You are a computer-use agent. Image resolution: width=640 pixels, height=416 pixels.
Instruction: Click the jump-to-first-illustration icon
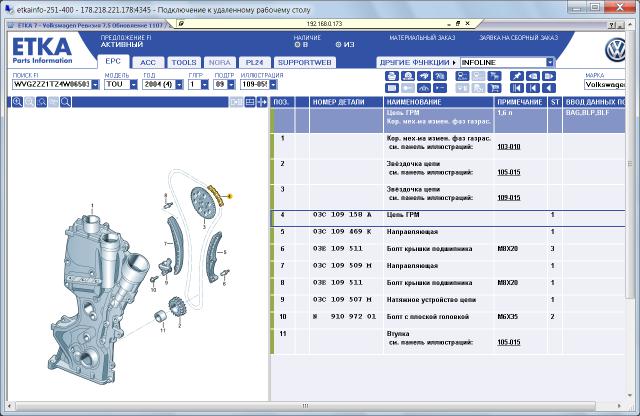coord(517,88)
